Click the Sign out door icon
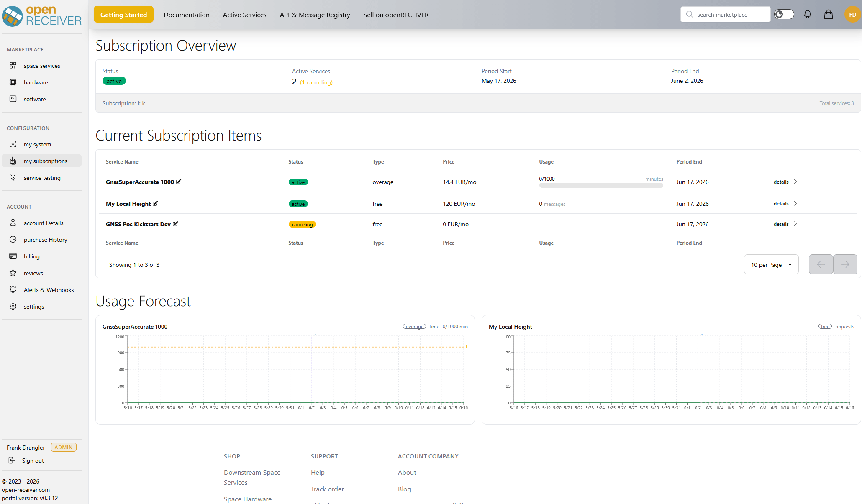 12,461
